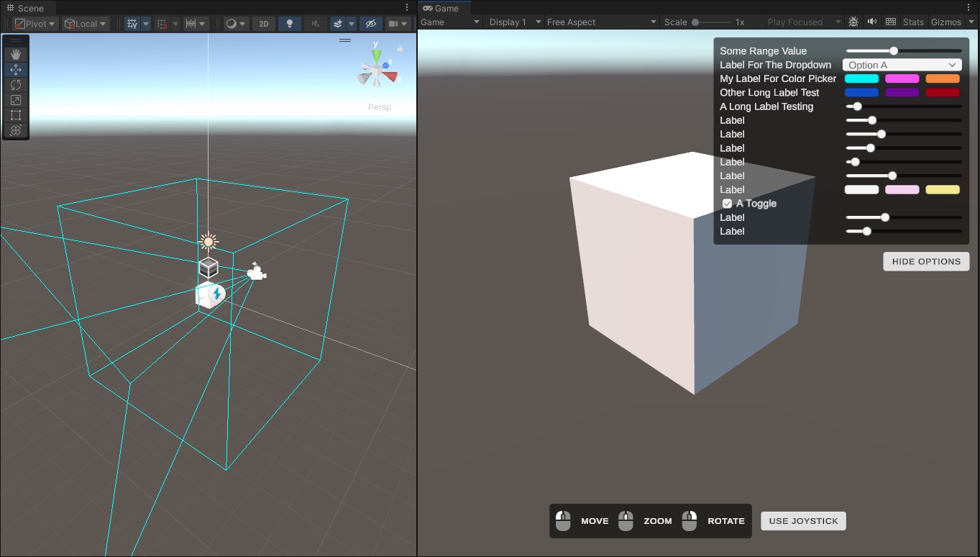Toggle hidden objects visibility eye icon
This screenshot has height=557, width=980.
(x=370, y=24)
